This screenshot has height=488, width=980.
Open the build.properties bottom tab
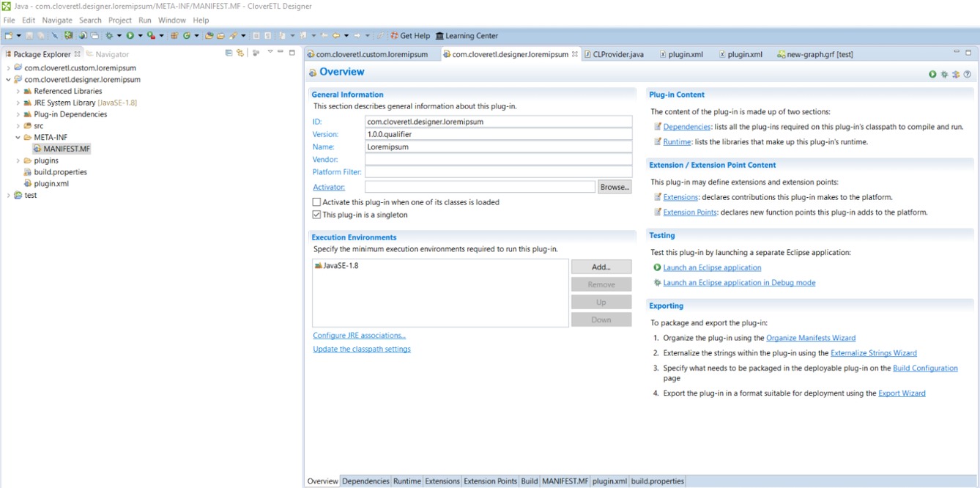coord(657,481)
